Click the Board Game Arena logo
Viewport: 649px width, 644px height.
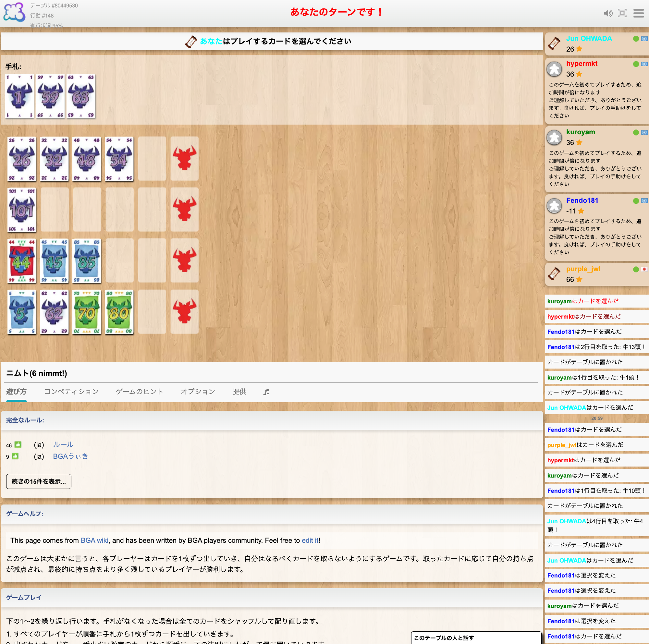pyautogui.click(x=14, y=12)
